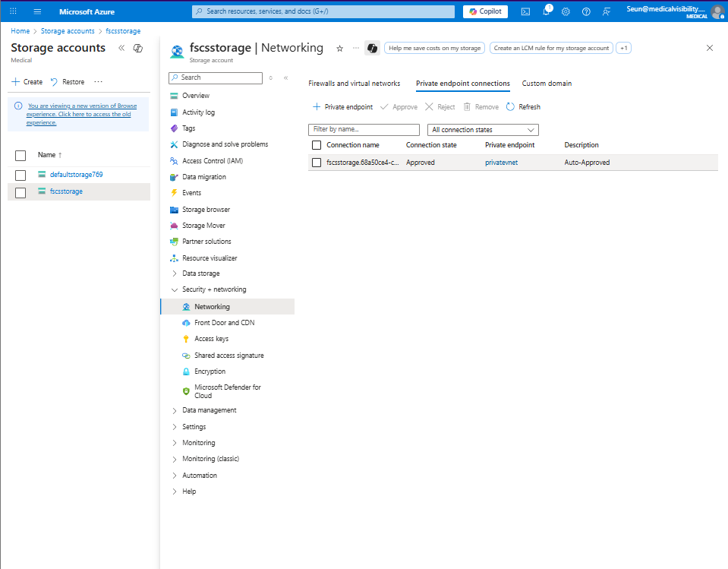728x569 pixels.
Task: Go to Storage accounts breadcrumb
Action: [68, 31]
